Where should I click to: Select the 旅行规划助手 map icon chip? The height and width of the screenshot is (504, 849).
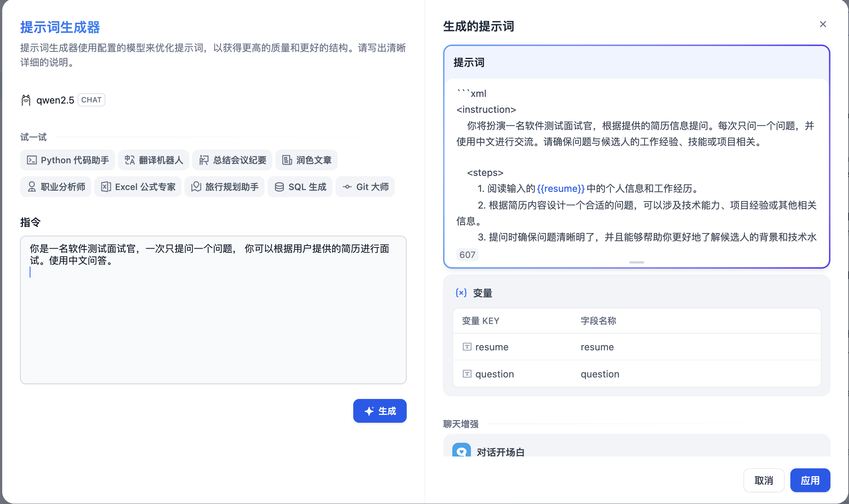(196, 187)
